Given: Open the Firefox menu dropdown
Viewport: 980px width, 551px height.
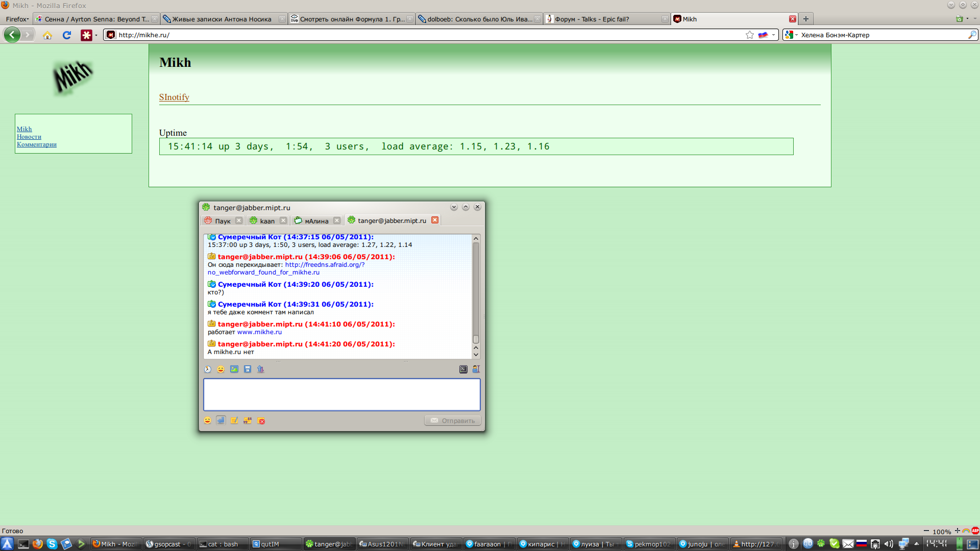Looking at the screenshot, I should pos(17,19).
